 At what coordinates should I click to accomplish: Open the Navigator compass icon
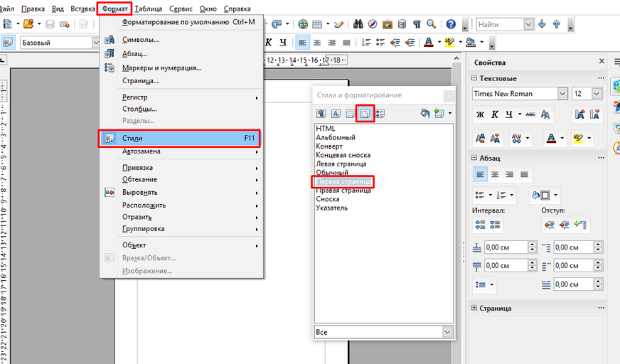click(x=372, y=24)
